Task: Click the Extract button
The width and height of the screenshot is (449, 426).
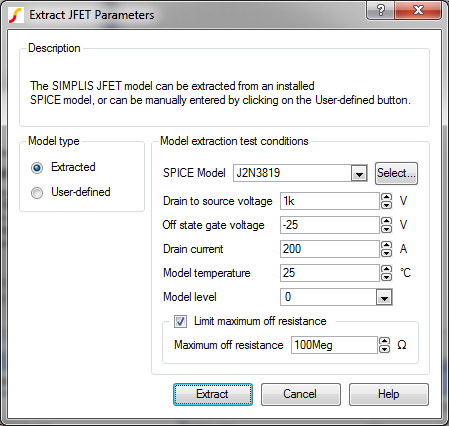Action: (x=213, y=394)
